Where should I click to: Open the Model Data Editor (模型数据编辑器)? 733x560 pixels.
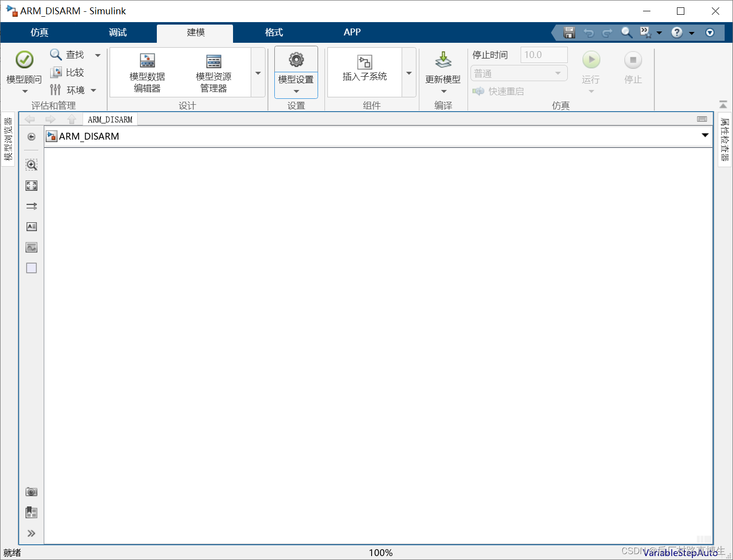point(147,73)
